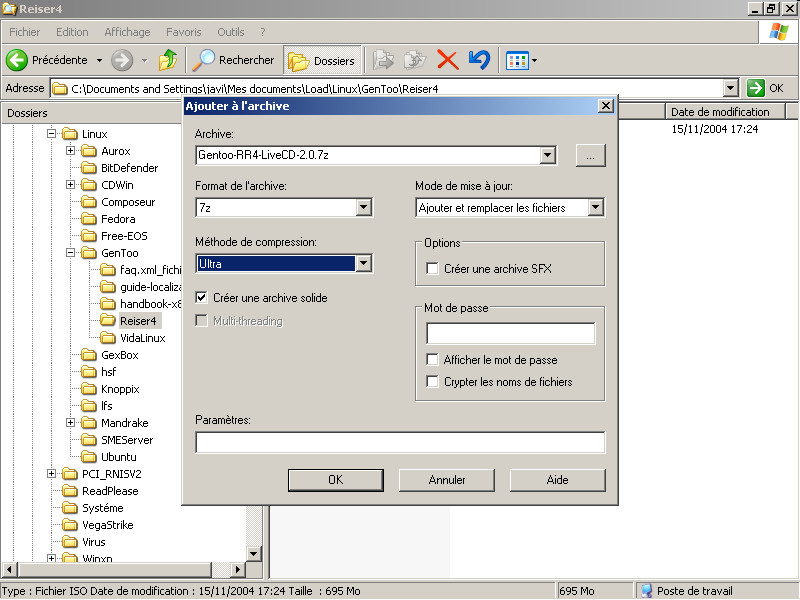Toggle the disabled Multi-threading checkbox

pos(202,320)
